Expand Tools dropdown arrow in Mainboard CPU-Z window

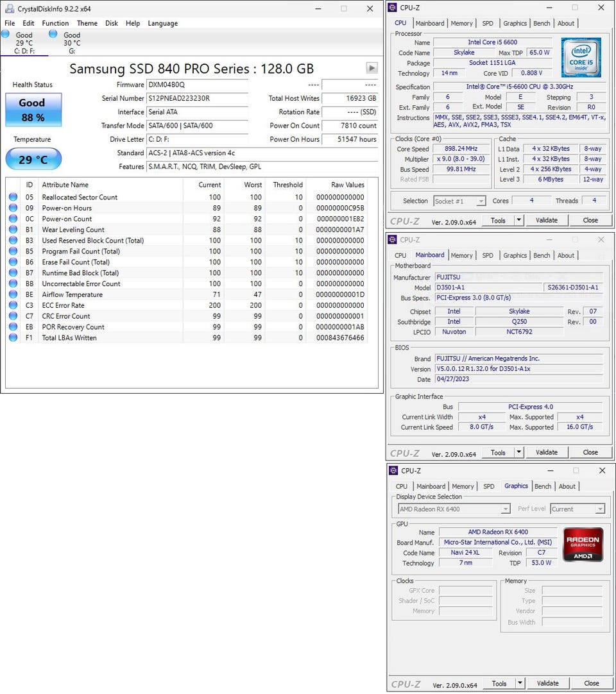pyautogui.click(x=518, y=452)
